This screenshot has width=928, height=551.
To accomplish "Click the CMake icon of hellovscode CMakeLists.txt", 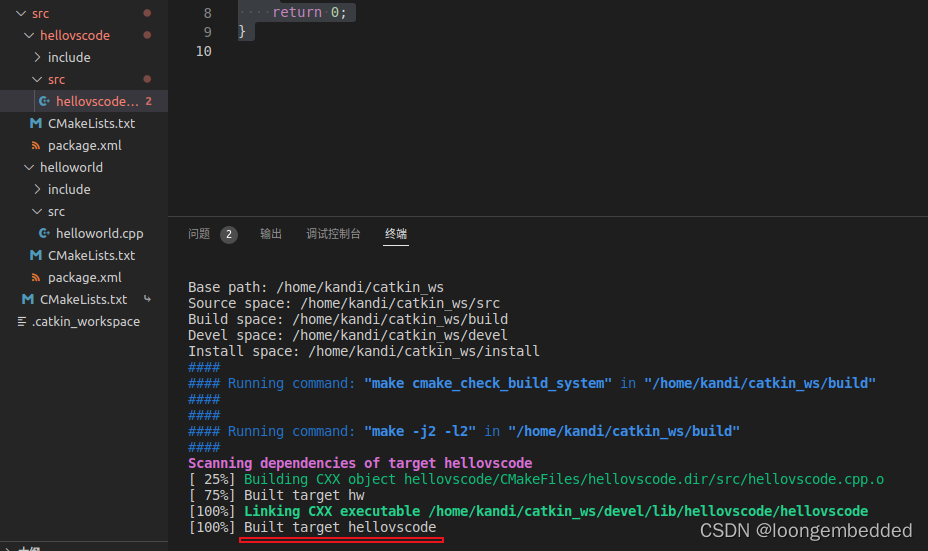I will point(36,123).
